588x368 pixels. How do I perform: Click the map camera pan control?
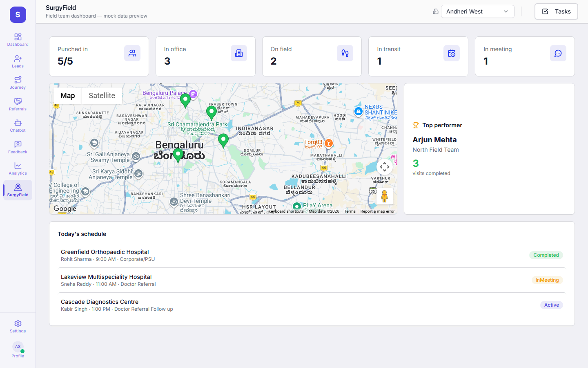pos(385,167)
